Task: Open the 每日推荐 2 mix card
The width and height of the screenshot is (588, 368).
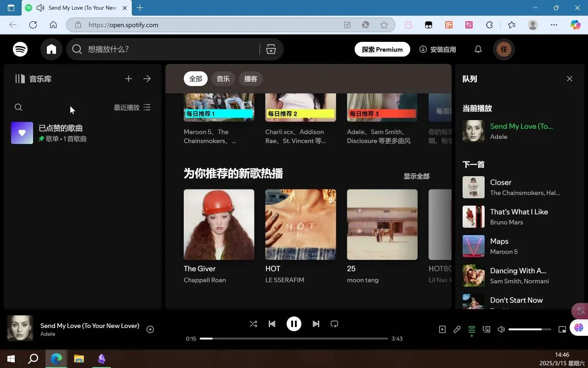Action: coord(300,108)
